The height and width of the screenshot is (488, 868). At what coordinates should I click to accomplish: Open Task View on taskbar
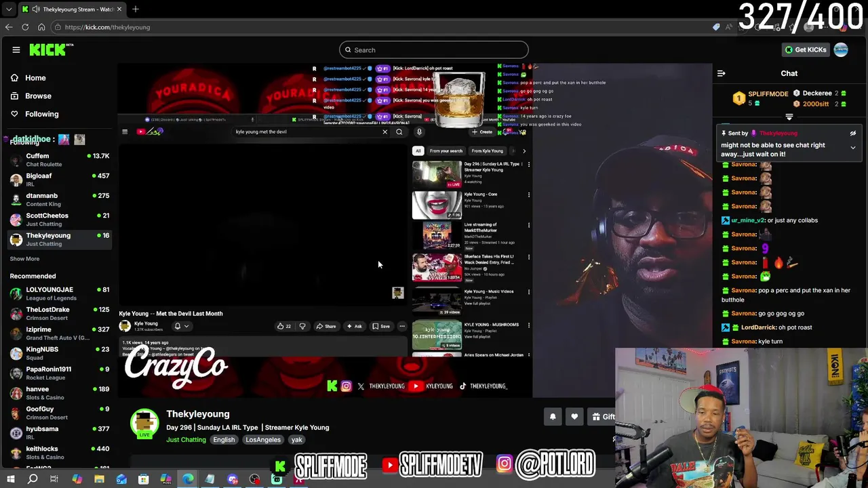pos(54,479)
